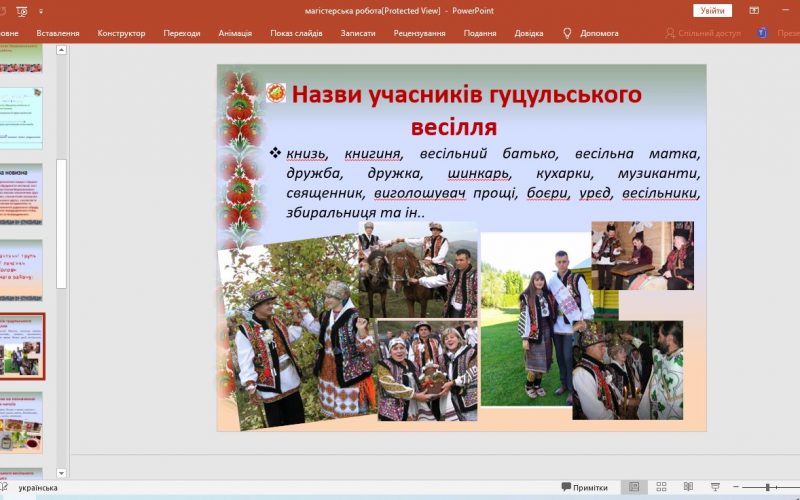Click the slide title 'Назви учасників гуцульського весілля'

(466, 111)
